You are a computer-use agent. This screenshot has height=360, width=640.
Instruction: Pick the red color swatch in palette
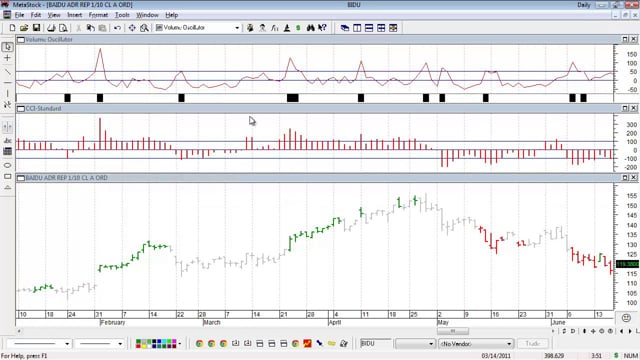coord(138,346)
